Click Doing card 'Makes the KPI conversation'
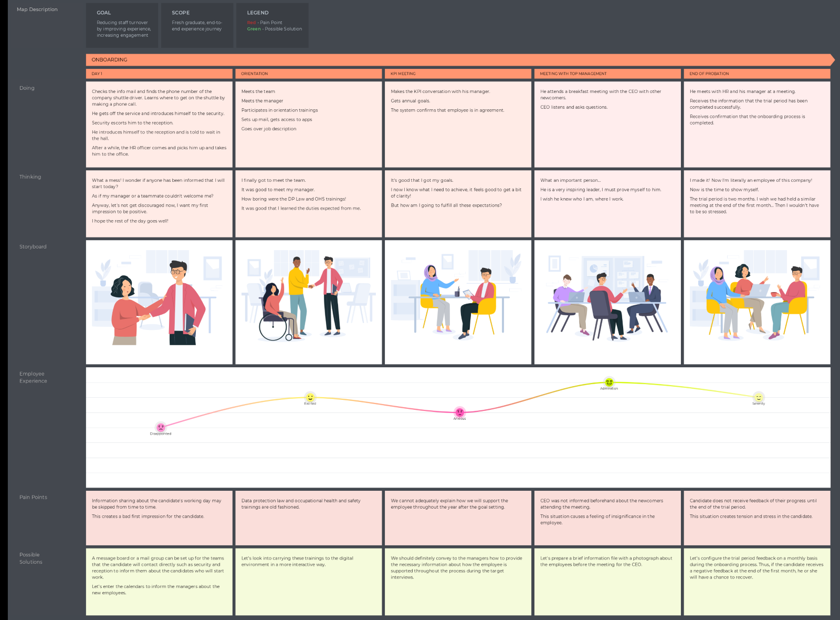840x620 pixels. (x=458, y=124)
